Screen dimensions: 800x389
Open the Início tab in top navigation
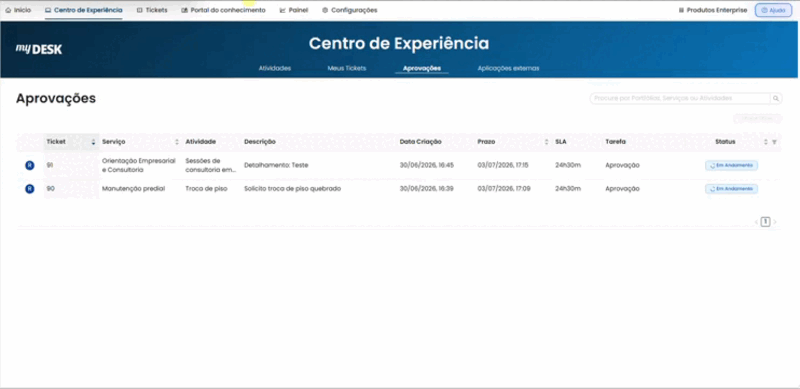(x=18, y=10)
